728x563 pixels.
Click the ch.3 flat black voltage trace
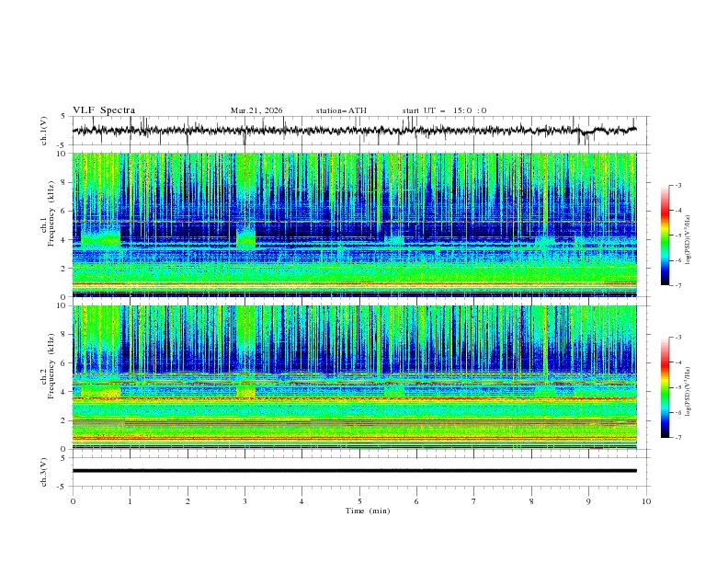[x=354, y=471]
